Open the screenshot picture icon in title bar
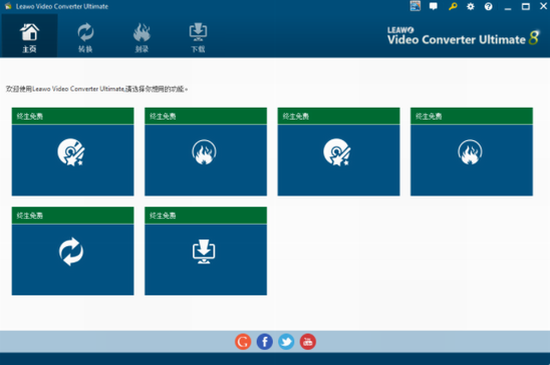Screen dimensions: 550x365 click(x=415, y=6)
